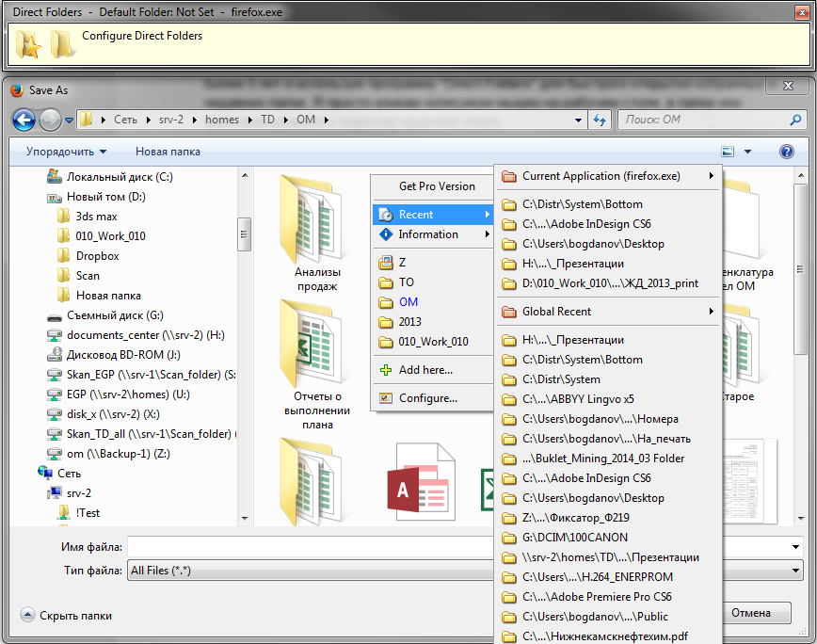Click the Recent clock icon in Direct Folders menu
The width and height of the screenshot is (817, 644).
[x=386, y=214]
